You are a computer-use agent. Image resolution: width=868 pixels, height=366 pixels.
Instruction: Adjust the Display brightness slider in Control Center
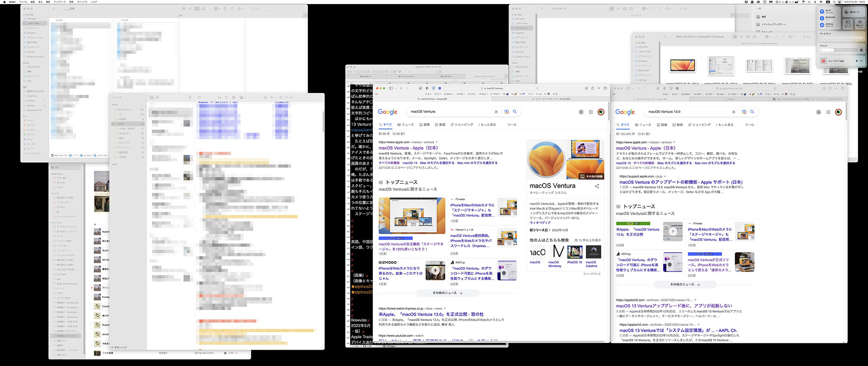tap(842, 38)
